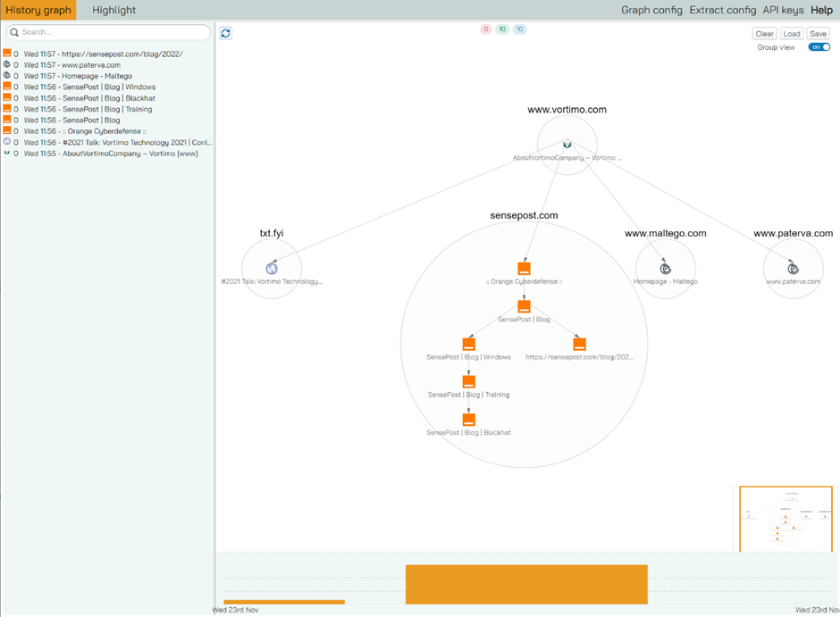The width and height of the screenshot is (840, 617).
Task: Click the orange icon beside sensepost.com/blog/2022 history entry
Action: pos(7,53)
